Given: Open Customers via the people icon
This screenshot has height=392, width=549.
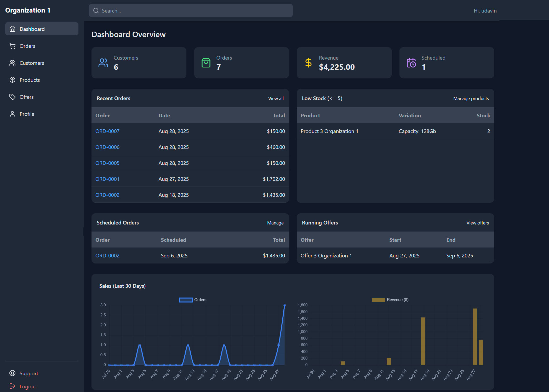Looking at the screenshot, I should click(x=13, y=63).
